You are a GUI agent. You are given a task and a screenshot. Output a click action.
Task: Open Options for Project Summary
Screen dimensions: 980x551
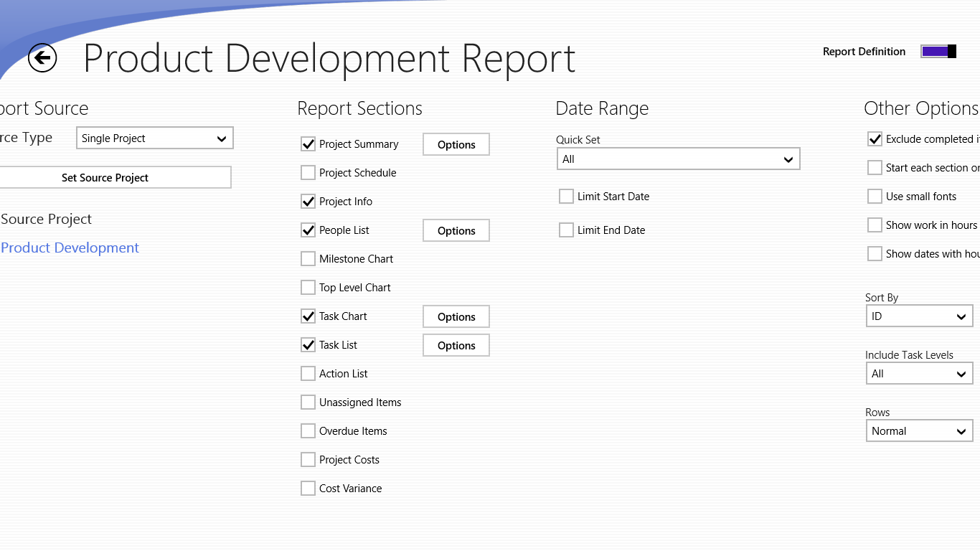[x=456, y=144]
